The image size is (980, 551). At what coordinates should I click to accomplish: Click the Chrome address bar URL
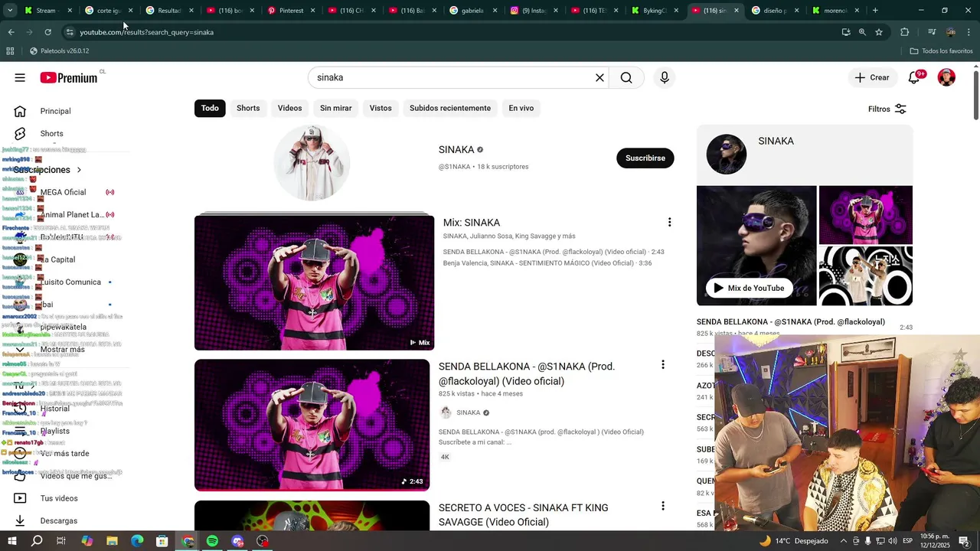147,32
